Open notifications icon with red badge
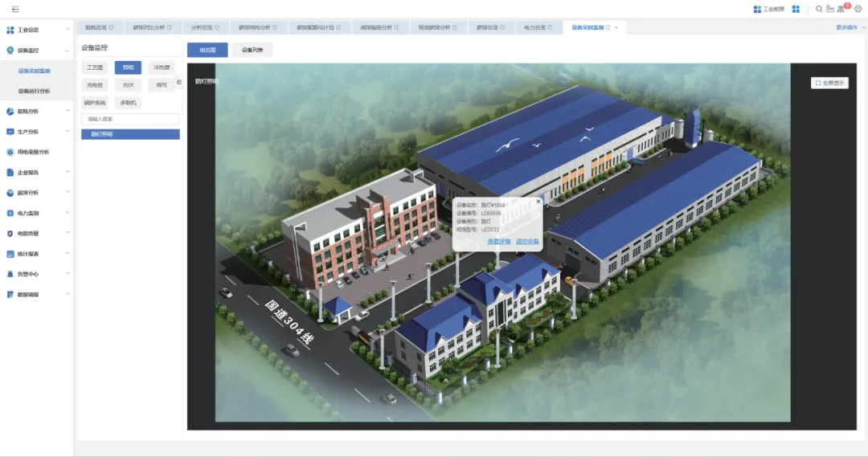The width and height of the screenshot is (868, 457). (x=842, y=9)
